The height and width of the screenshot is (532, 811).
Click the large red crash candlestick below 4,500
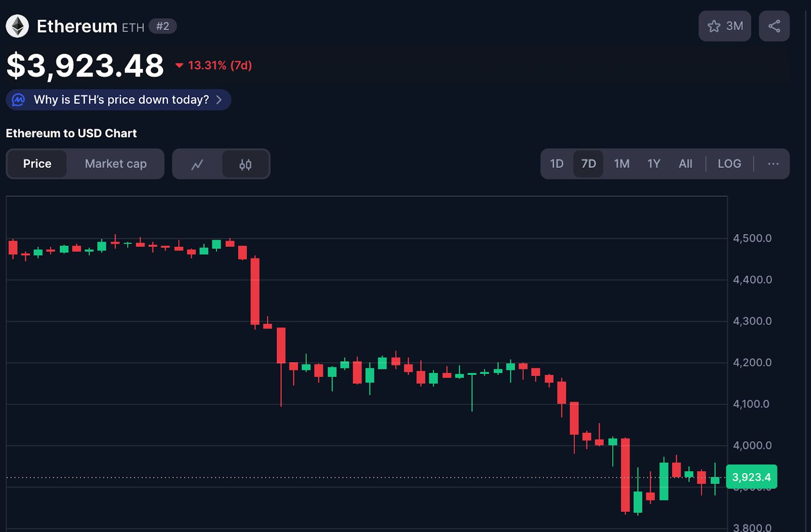255,291
